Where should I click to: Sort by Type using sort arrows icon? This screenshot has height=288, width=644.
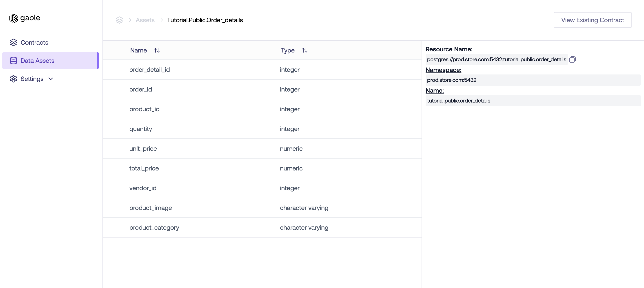304,50
